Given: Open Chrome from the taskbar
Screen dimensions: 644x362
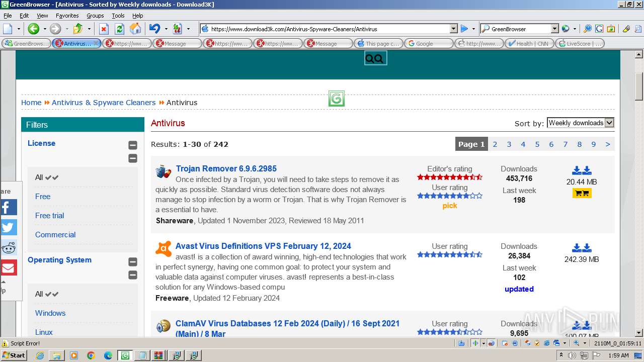Looking at the screenshot, I should pyautogui.click(x=91, y=355).
